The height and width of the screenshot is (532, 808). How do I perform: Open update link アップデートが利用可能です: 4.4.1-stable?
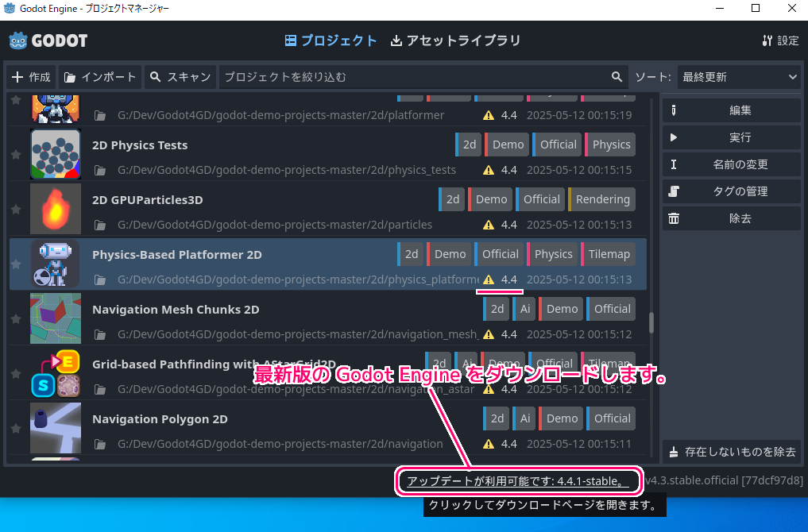[518, 481]
